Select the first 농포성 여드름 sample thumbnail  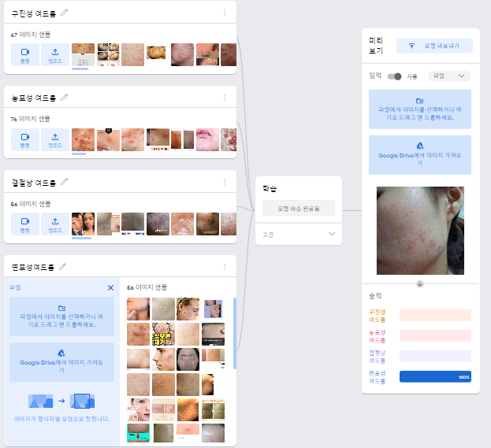click(x=83, y=139)
